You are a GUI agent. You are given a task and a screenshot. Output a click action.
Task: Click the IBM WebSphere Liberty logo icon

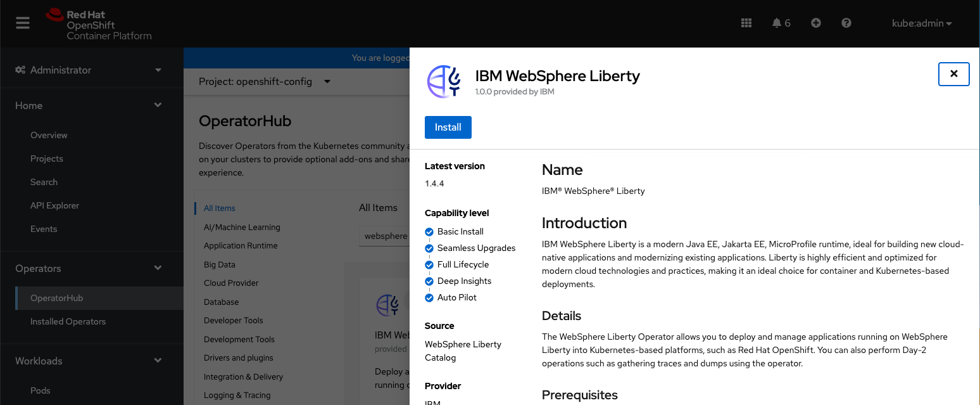tap(444, 81)
